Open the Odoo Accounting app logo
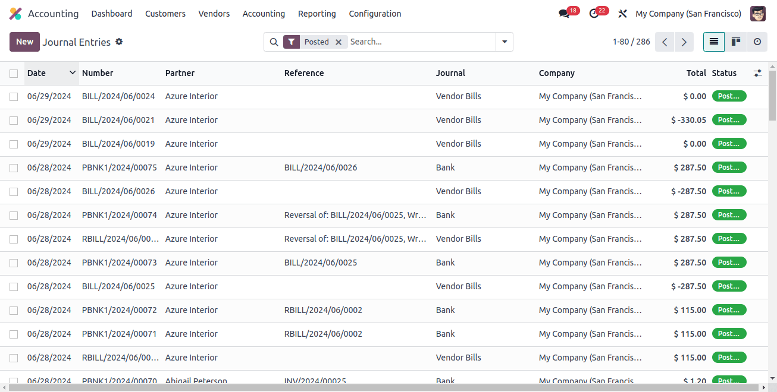The width and height of the screenshot is (777, 392). pyautogui.click(x=15, y=14)
